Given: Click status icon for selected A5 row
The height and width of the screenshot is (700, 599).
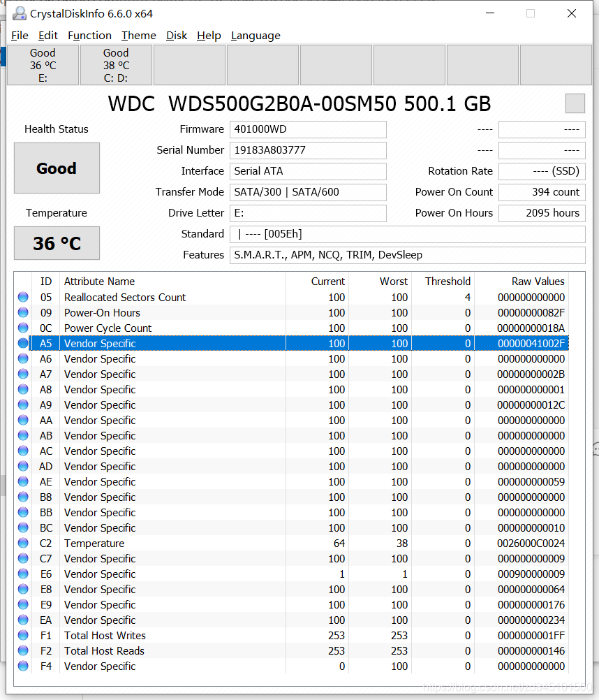Looking at the screenshot, I should click(x=23, y=343).
